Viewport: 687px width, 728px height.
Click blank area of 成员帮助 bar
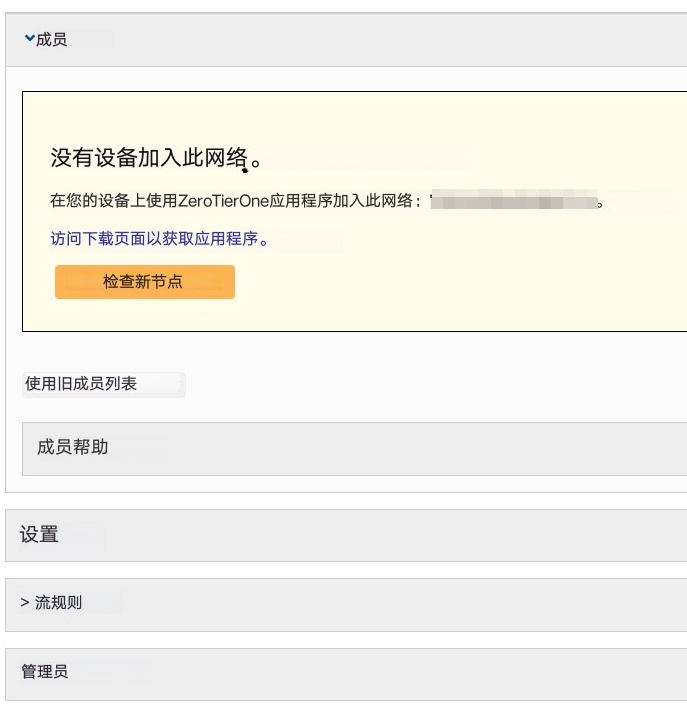[395, 448]
